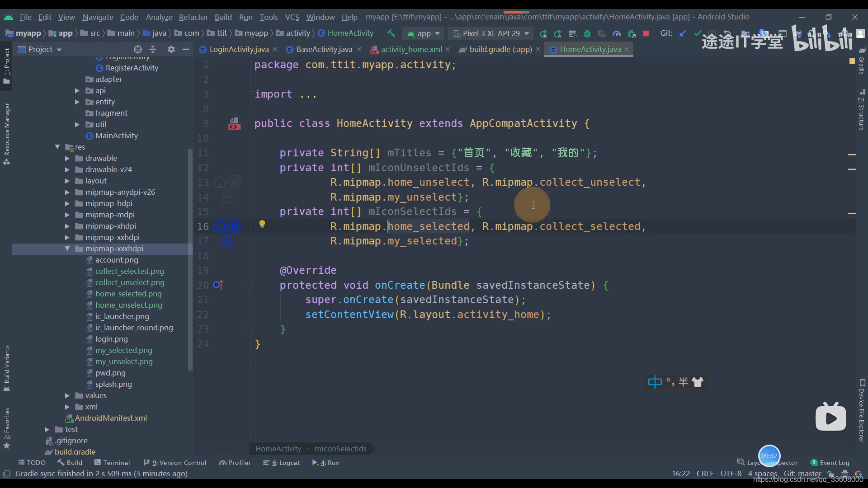Open the 9: Version Control tool window
868x488 pixels.
[x=175, y=463]
